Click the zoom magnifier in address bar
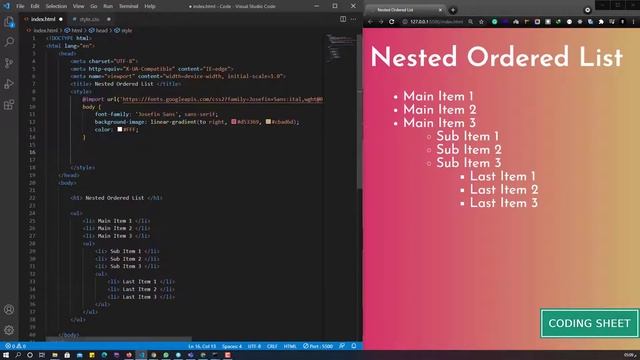 click(x=471, y=22)
